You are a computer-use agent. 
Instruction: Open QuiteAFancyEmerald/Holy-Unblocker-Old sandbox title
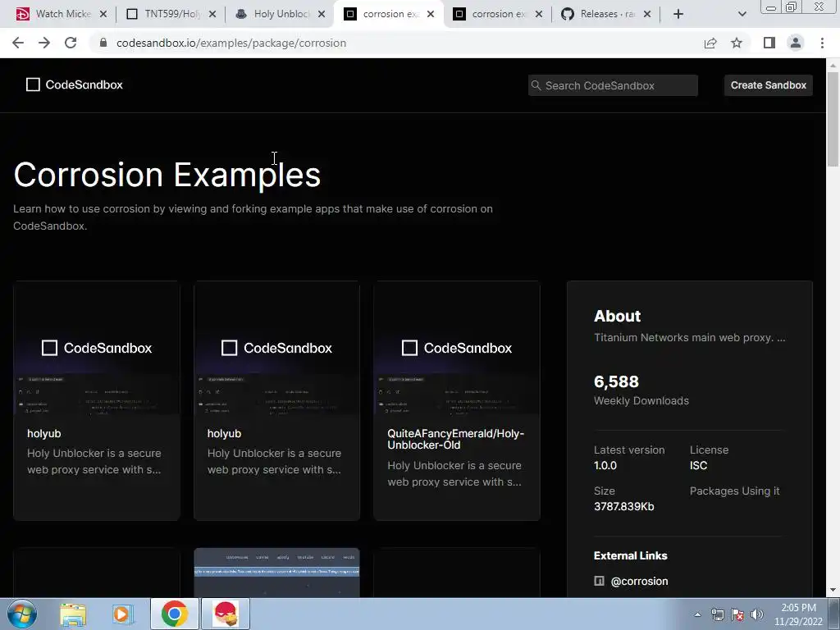point(455,440)
